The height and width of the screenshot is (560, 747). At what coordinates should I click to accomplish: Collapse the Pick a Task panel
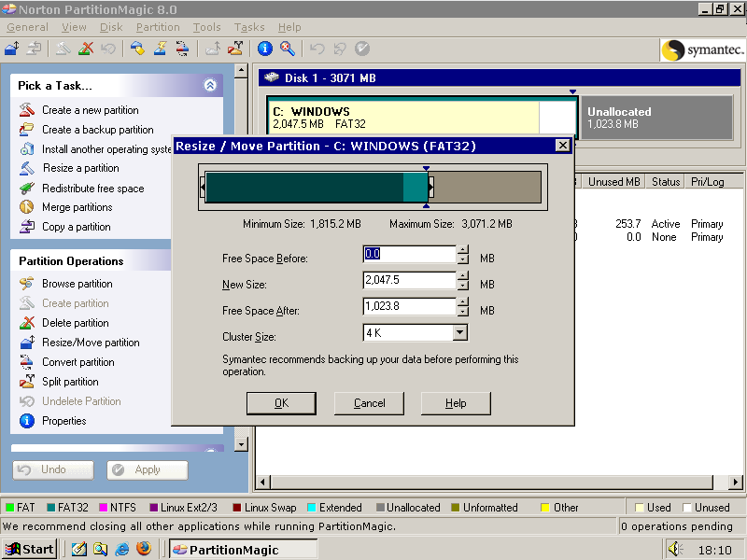(x=210, y=85)
